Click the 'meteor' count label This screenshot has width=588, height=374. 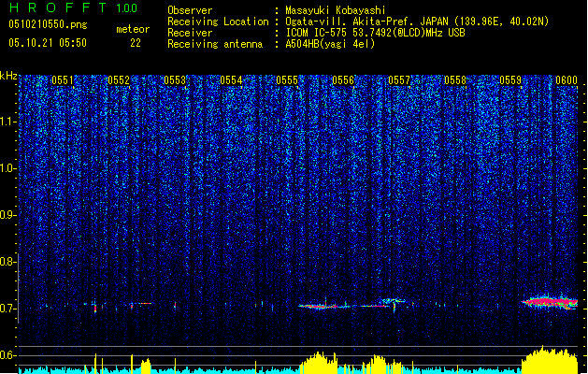point(133,29)
